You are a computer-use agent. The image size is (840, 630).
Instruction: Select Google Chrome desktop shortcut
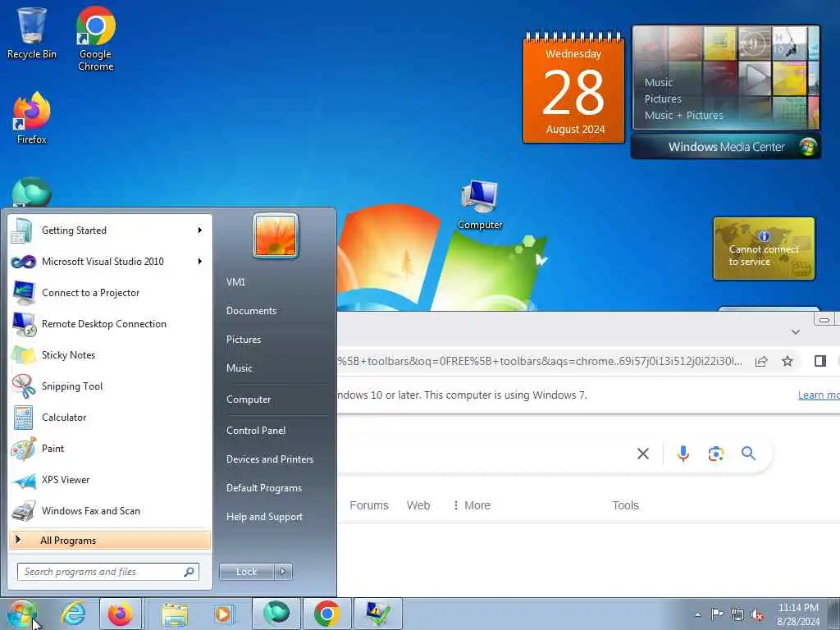tap(95, 39)
